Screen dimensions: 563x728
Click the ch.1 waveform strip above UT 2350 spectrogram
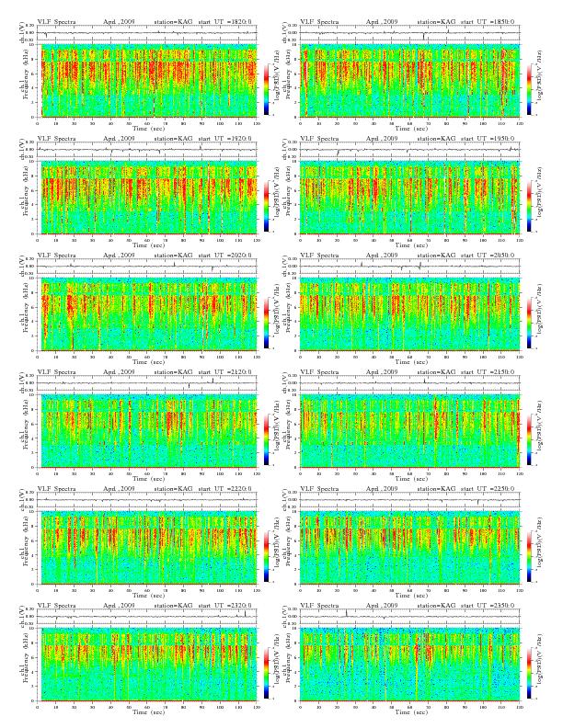[x=409, y=617]
